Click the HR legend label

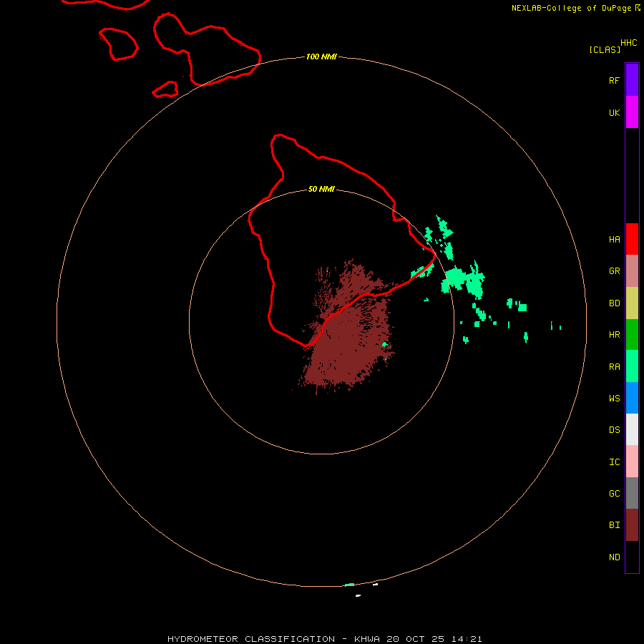pyautogui.click(x=614, y=335)
